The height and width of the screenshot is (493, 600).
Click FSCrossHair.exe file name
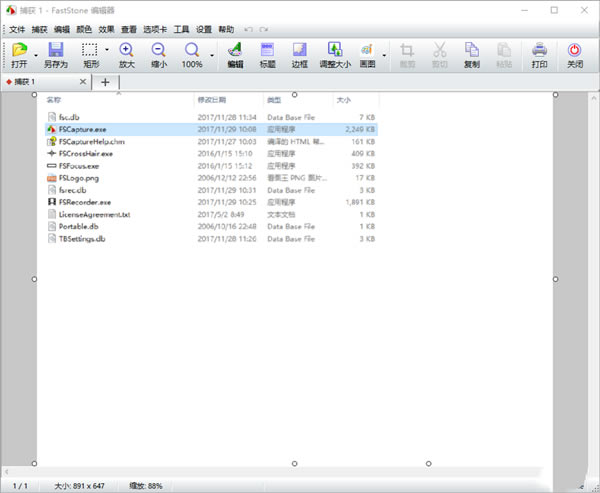click(86, 153)
